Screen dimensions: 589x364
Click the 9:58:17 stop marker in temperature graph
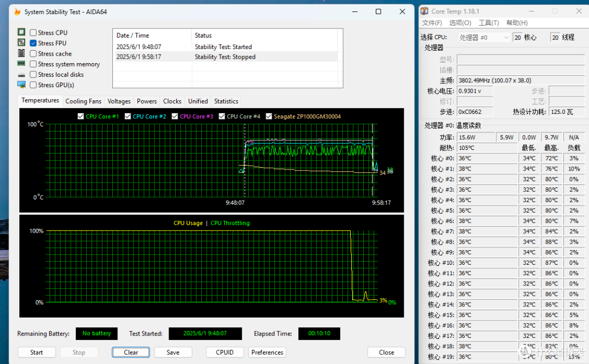click(x=381, y=203)
